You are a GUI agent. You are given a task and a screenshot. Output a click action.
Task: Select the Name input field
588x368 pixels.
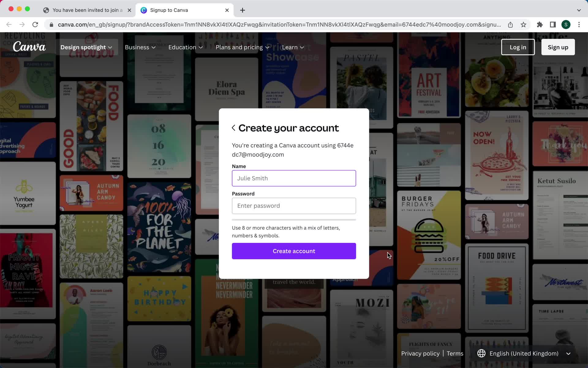(x=294, y=178)
